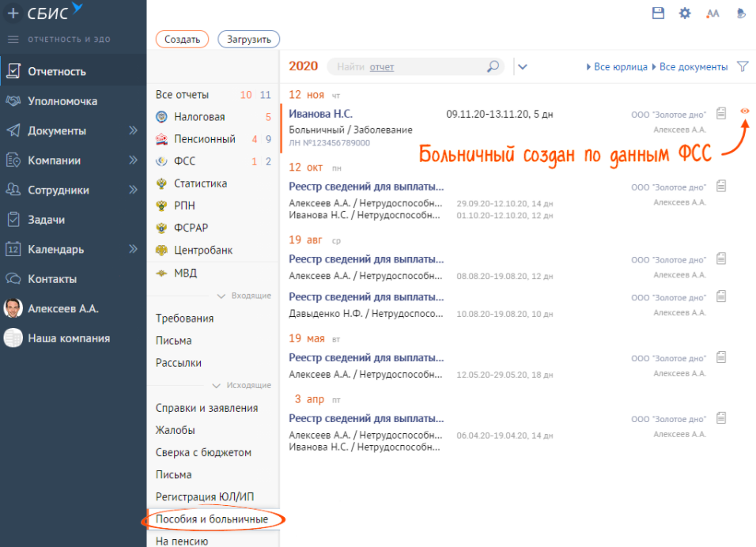The image size is (756, 547).
Task: Toggle the hamburger menu near Отчетность и ЭДО
Action: [13, 40]
